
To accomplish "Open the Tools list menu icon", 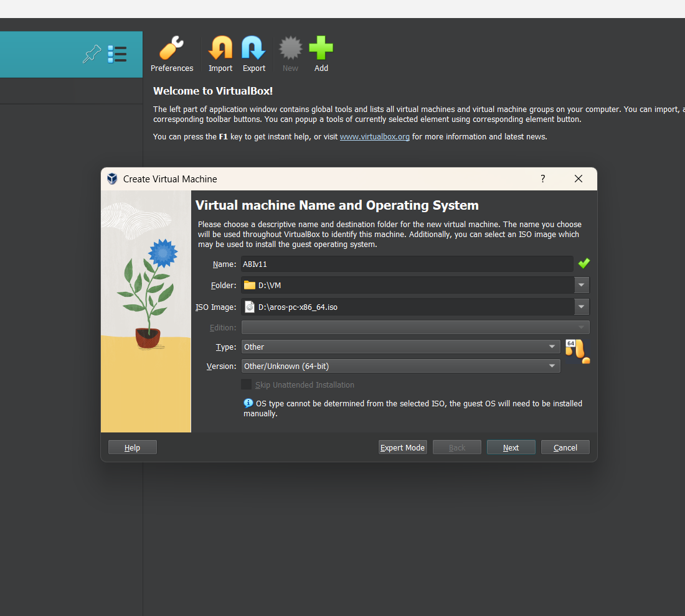I will tap(117, 54).
